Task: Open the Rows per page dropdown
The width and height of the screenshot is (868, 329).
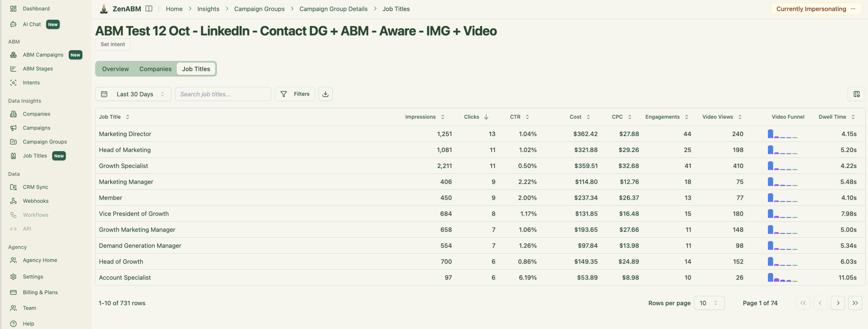Action: [x=709, y=303]
